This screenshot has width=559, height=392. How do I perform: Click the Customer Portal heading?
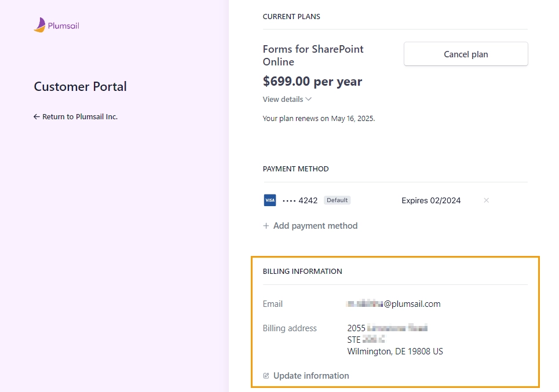tap(80, 87)
